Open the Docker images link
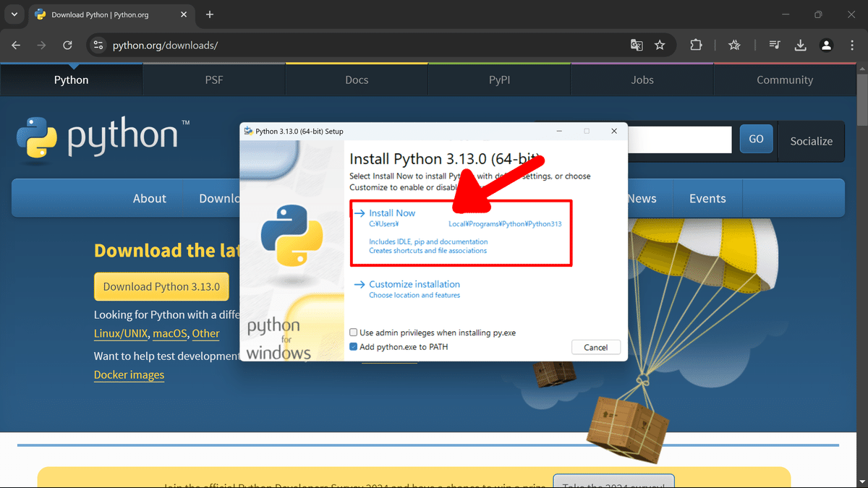Viewport: 868px width, 488px height. [x=129, y=374]
